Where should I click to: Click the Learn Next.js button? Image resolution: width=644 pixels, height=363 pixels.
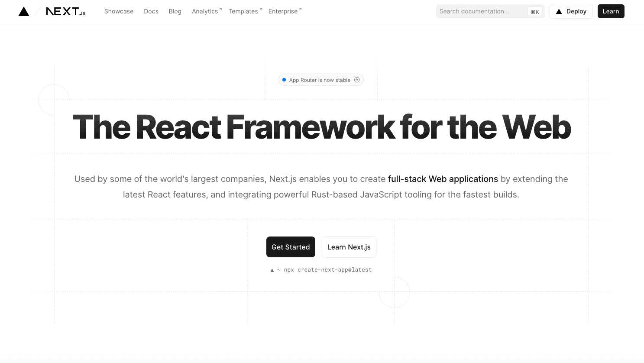[349, 247]
